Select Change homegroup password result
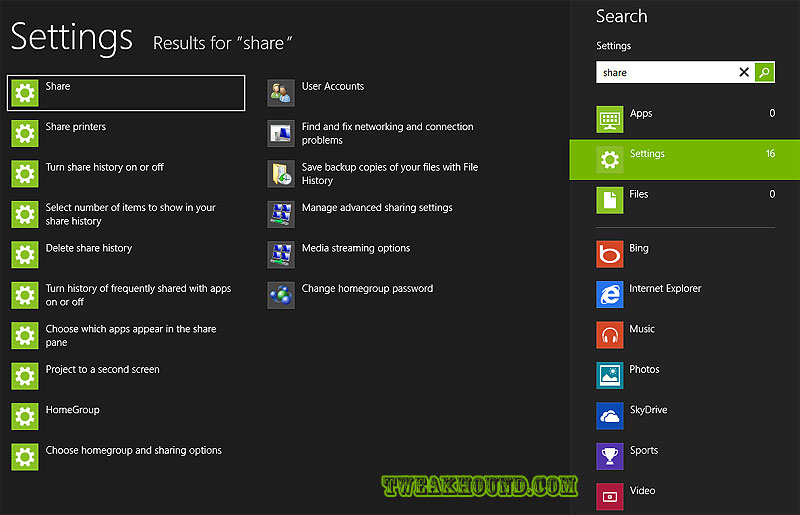Image resolution: width=800 pixels, height=515 pixels. tap(366, 289)
